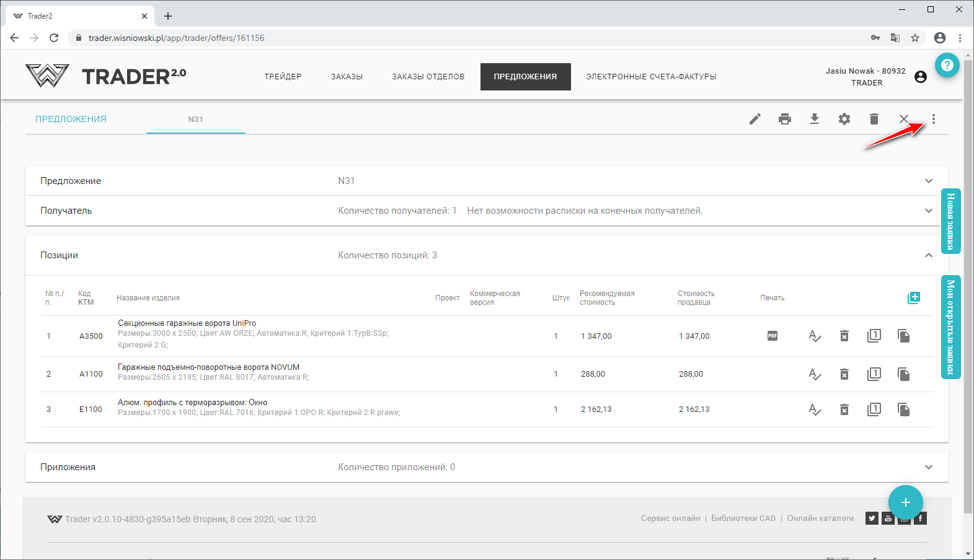Print the offer using printer icon
974x560 pixels.
(x=785, y=119)
